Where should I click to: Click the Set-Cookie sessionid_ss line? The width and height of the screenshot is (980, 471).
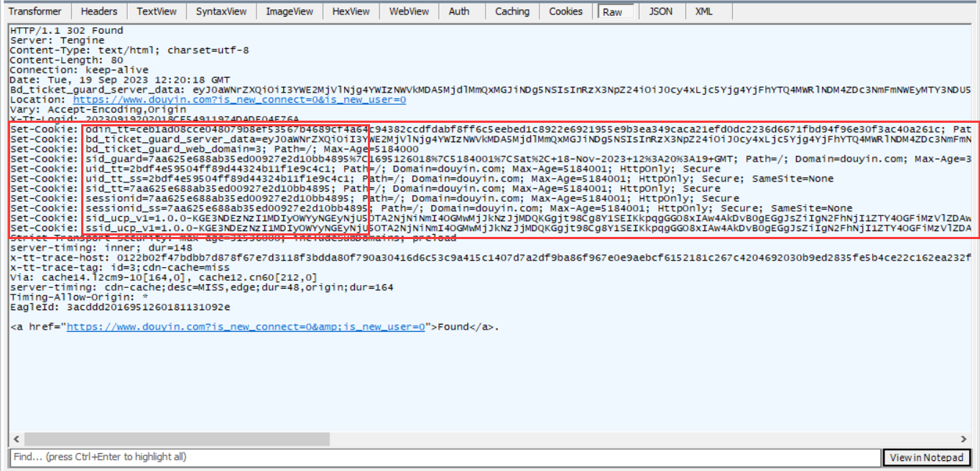pos(431,208)
